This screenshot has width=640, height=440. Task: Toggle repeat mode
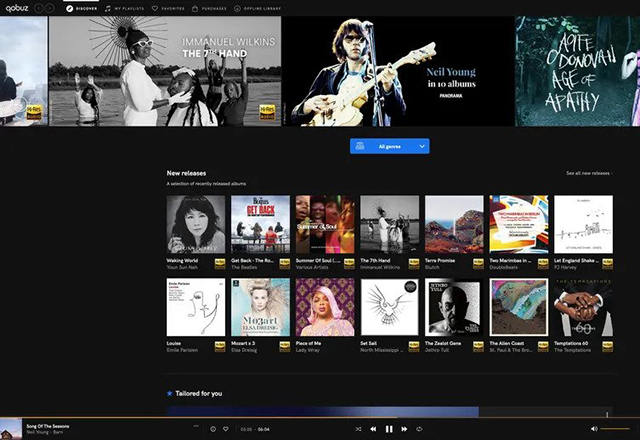tap(419, 429)
